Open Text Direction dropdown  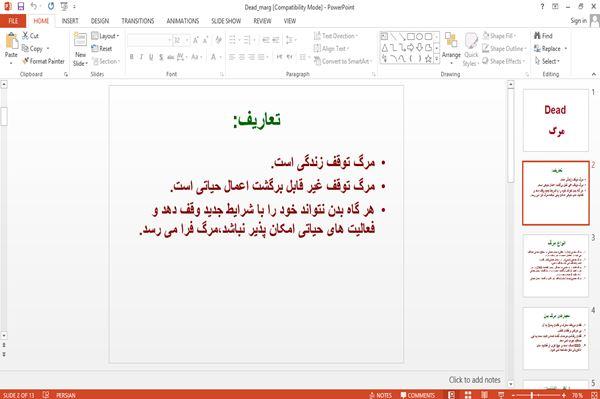point(336,36)
